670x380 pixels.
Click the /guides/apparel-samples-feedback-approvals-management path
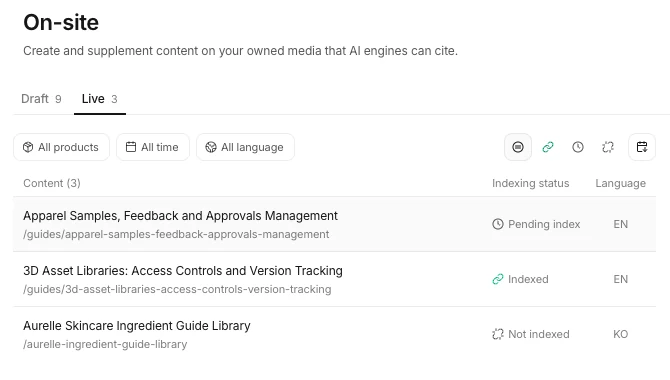(x=176, y=234)
